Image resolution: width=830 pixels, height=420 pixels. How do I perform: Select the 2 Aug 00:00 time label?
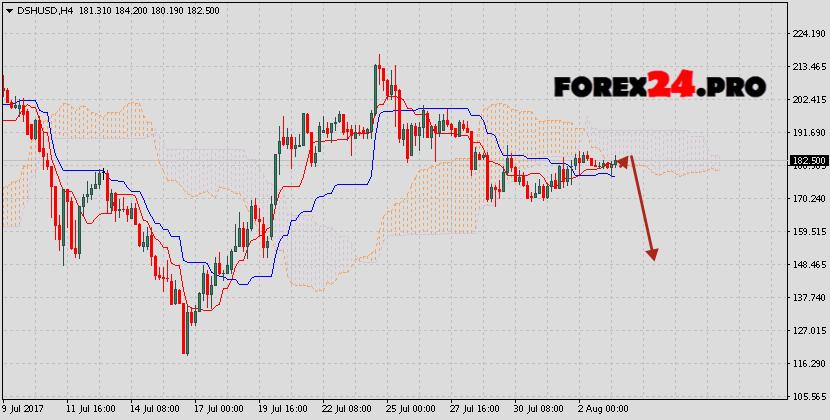point(604,409)
